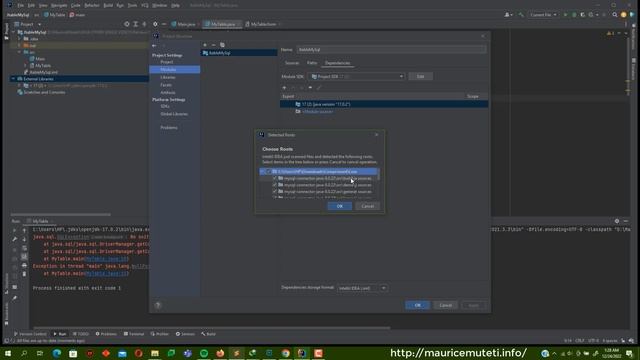Image resolution: width=640 pixels, height=360 pixels.
Task: Expand the MyTable node in Project tree
Action: point(25,66)
